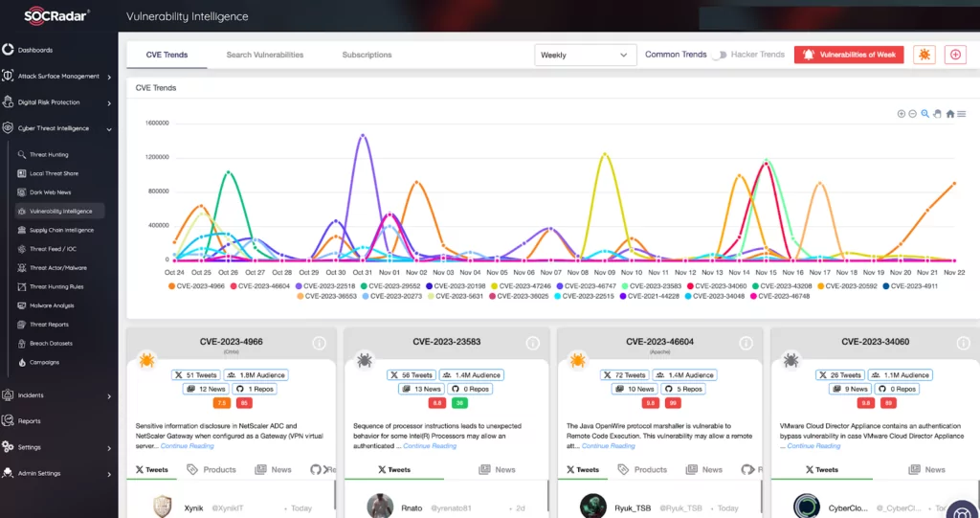Screen dimensions: 980x518
Task: Click the 72 Tweets badge on CVE-2023-46604
Action: (624, 375)
